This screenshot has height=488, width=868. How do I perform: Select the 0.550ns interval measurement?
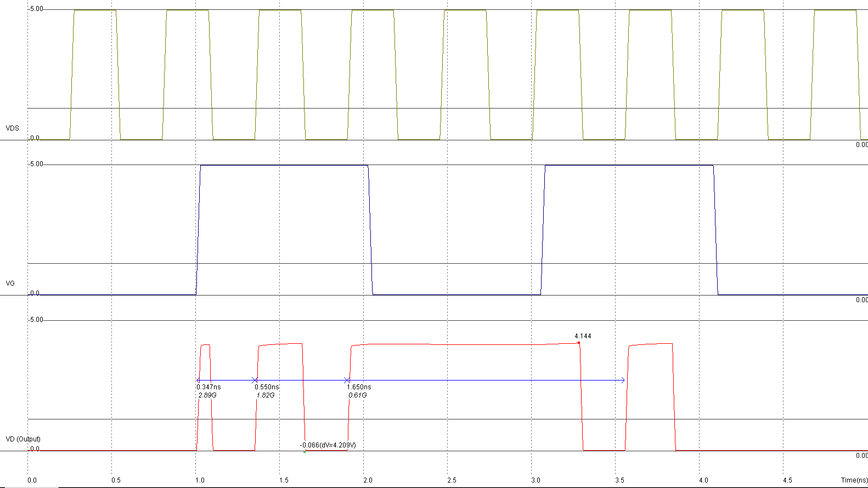click(267, 387)
